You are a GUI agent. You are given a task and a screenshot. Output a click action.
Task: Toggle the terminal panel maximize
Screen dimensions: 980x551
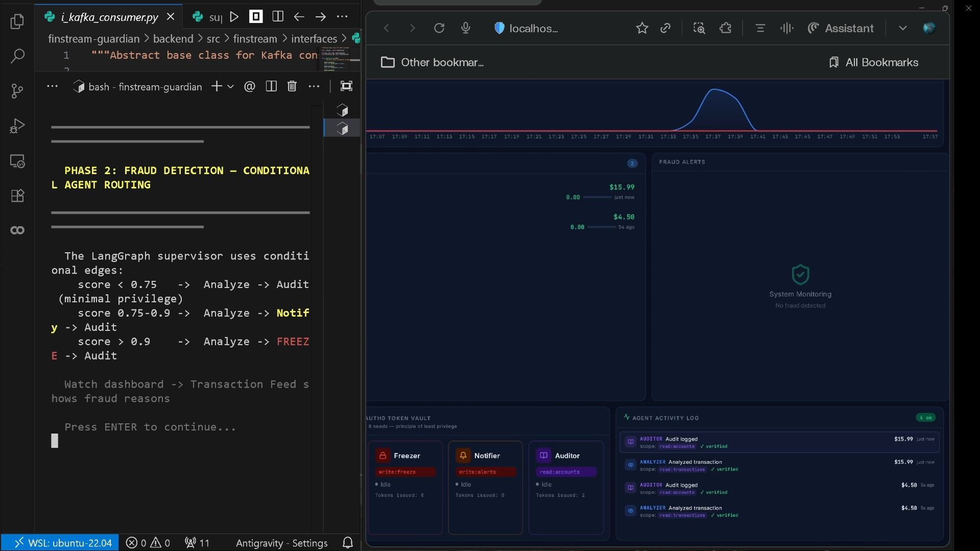[x=346, y=86]
